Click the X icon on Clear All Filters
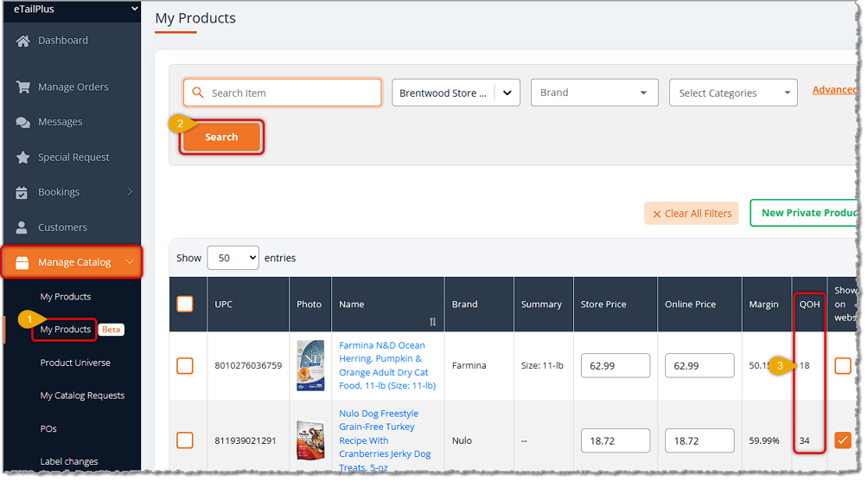868x482 pixels. pyautogui.click(x=656, y=214)
